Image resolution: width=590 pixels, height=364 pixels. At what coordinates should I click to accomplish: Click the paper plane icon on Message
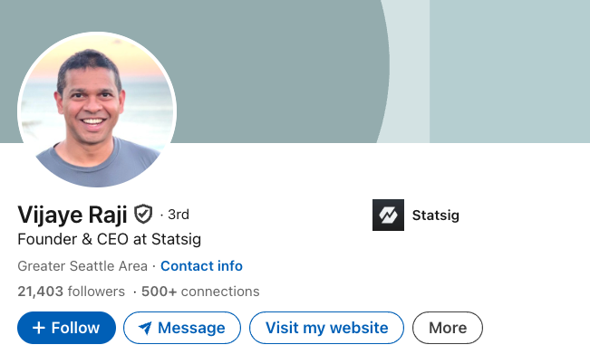pyautogui.click(x=145, y=328)
